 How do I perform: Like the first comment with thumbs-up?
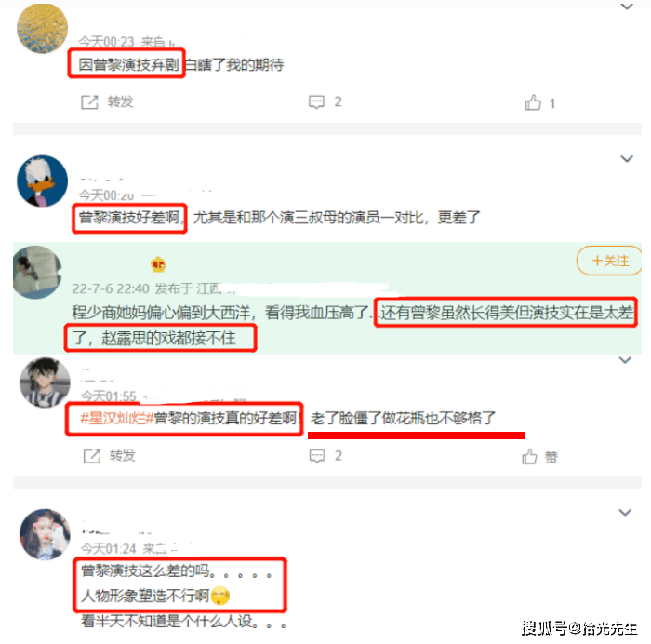click(x=533, y=102)
